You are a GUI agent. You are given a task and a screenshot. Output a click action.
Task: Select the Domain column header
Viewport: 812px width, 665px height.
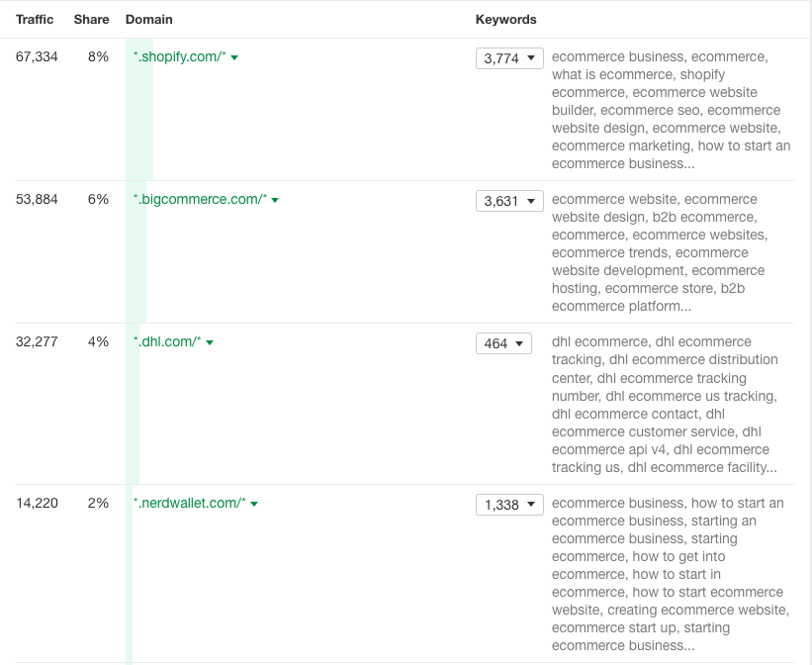[148, 20]
